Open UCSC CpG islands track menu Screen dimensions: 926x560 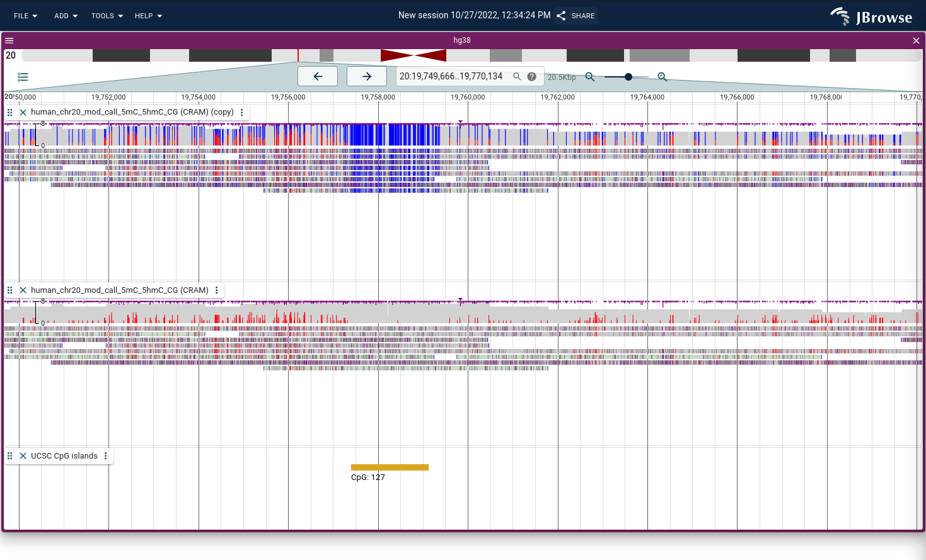[x=105, y=456]
